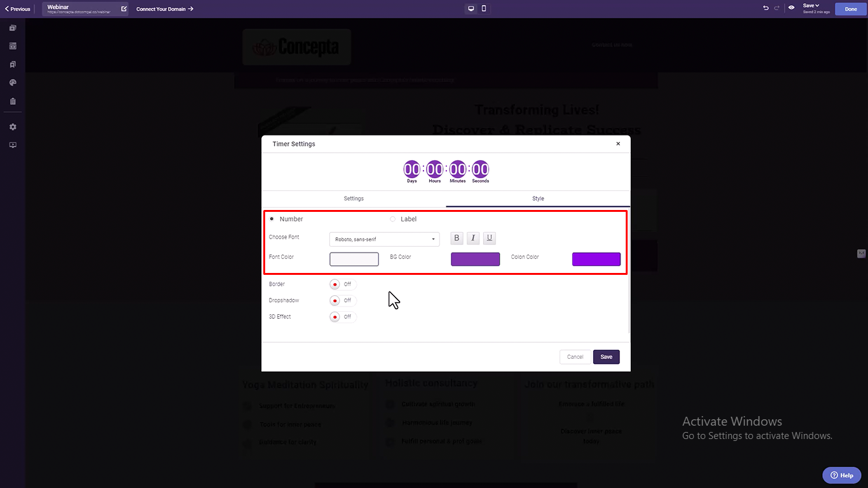
Task: Click the undo arrow icon
Action: point(766,8)
